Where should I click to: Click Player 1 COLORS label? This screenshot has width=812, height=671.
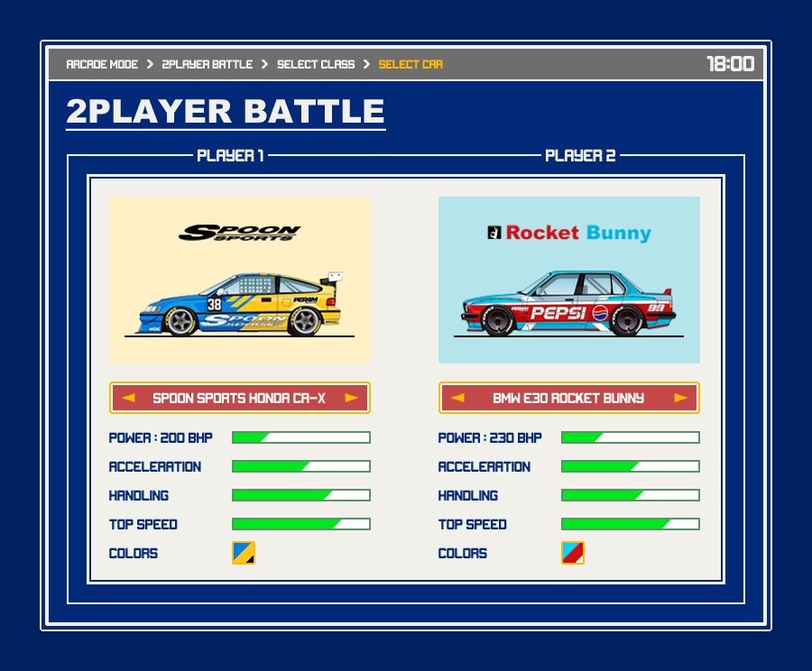click(134, 554)
